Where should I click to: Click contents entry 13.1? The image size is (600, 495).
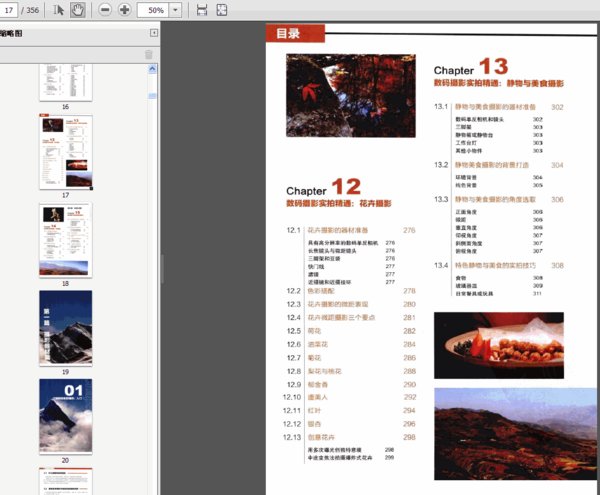pos(499,107)
